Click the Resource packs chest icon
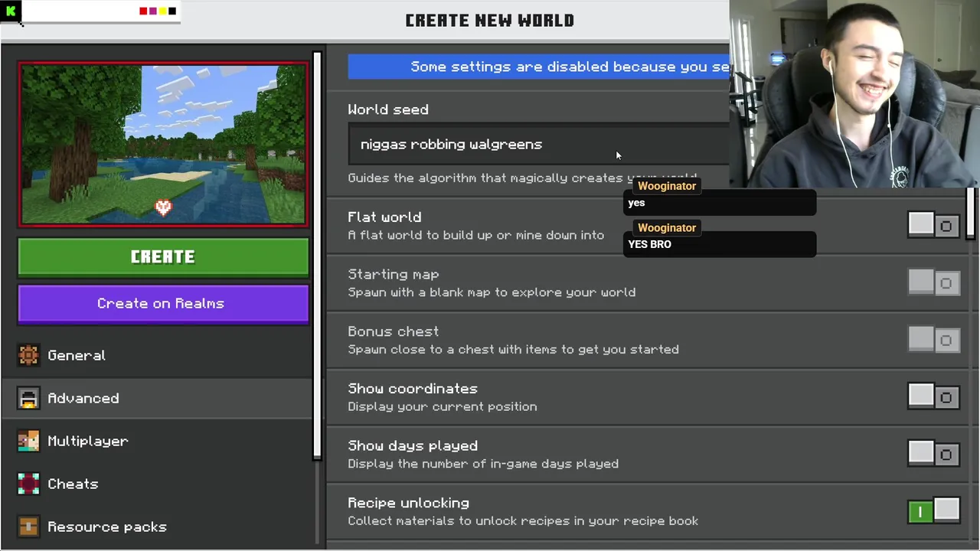Screen dimensions: 980x551 coord(28,527)
